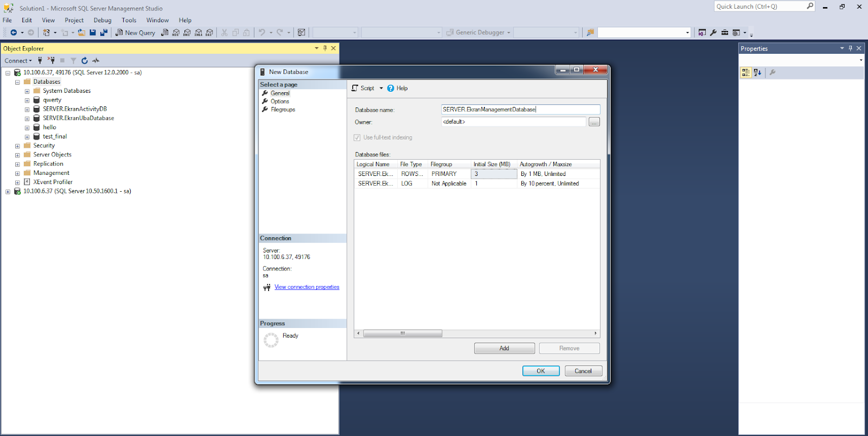Click the Owner browse ellipsis button

[594, 122]
